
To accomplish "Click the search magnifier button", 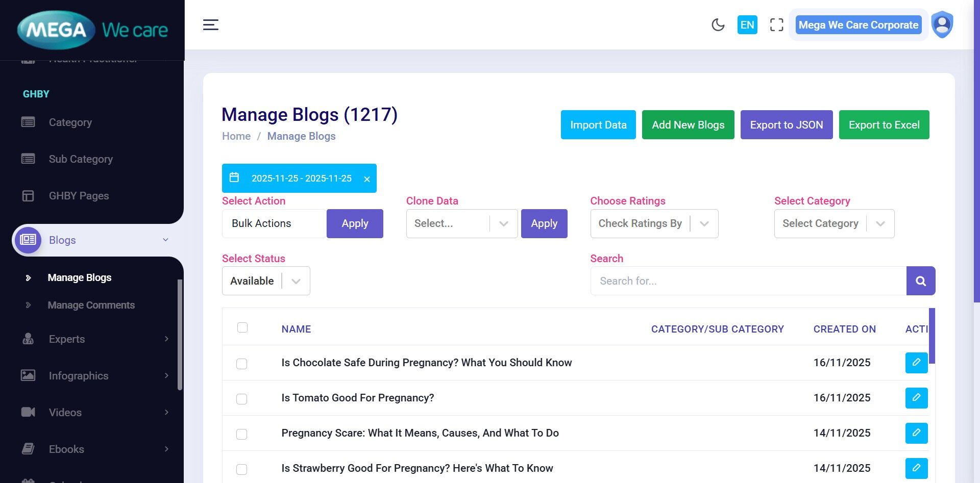I will (x=920, y=281).
